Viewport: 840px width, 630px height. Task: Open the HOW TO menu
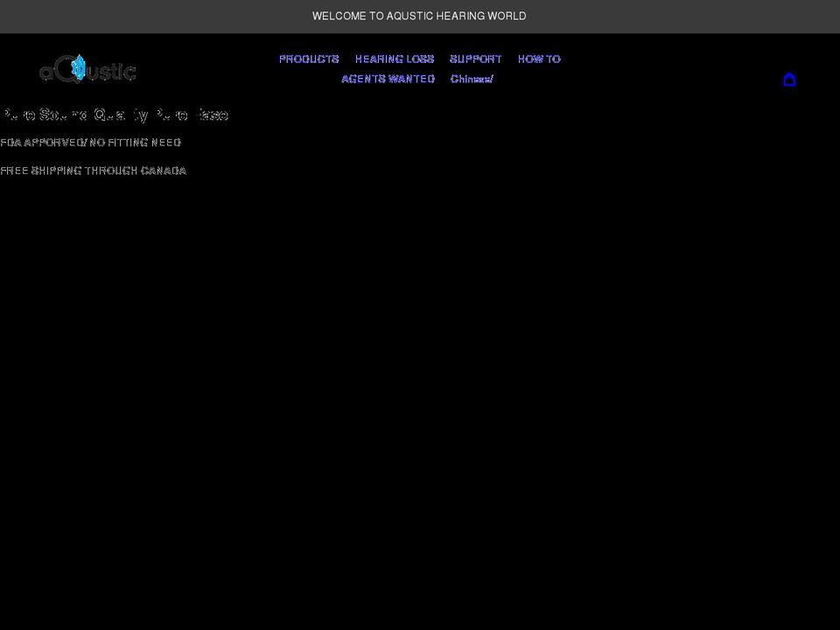[x=539, y=59]
